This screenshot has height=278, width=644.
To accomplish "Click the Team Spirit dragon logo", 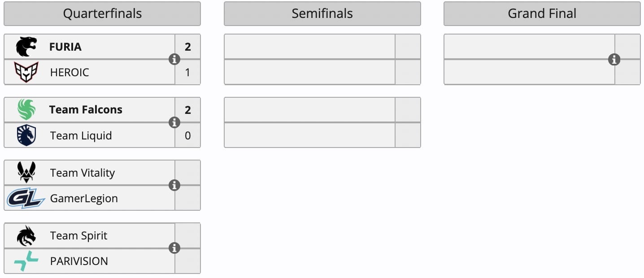I will pos(26,236).
